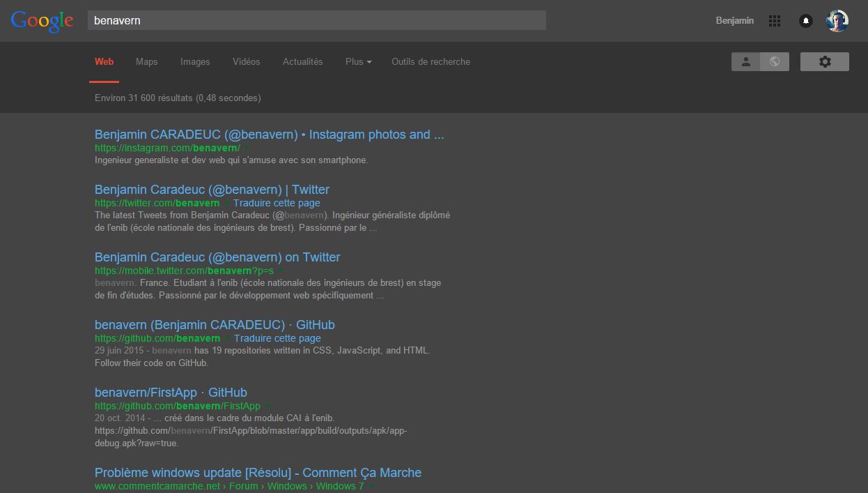
Task: Show global results with the globe icon
Action: (x=775, y=61)
